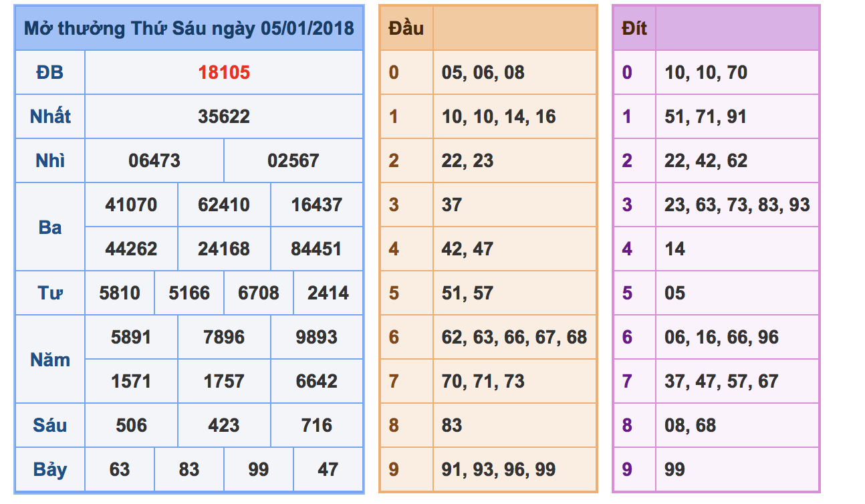865x504 pixels.
Task: Select the first prize number 35622
Action: tap(224, 116)
